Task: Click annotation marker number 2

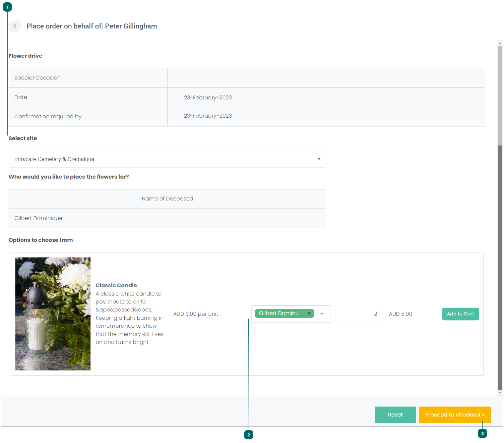Action: (x=249, y=435)
